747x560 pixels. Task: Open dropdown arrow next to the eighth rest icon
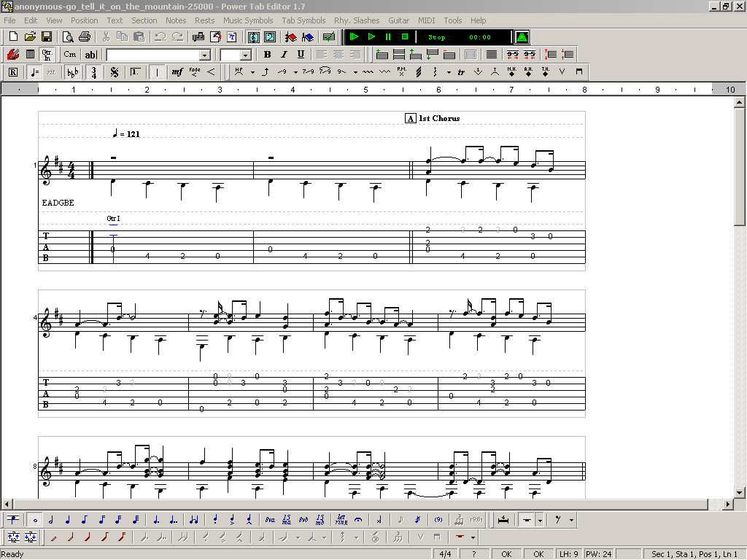pyautogui.click(x=571, y=520)
